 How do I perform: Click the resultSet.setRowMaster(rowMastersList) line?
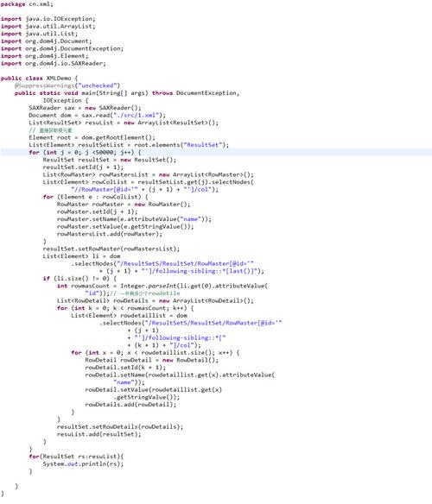click(x=111, y=249)
